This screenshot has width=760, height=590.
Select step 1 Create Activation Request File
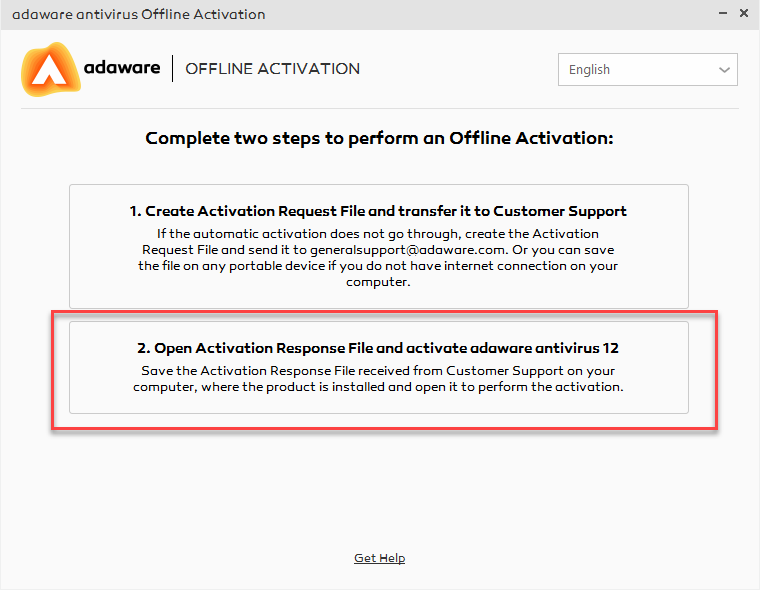[379, 246]
